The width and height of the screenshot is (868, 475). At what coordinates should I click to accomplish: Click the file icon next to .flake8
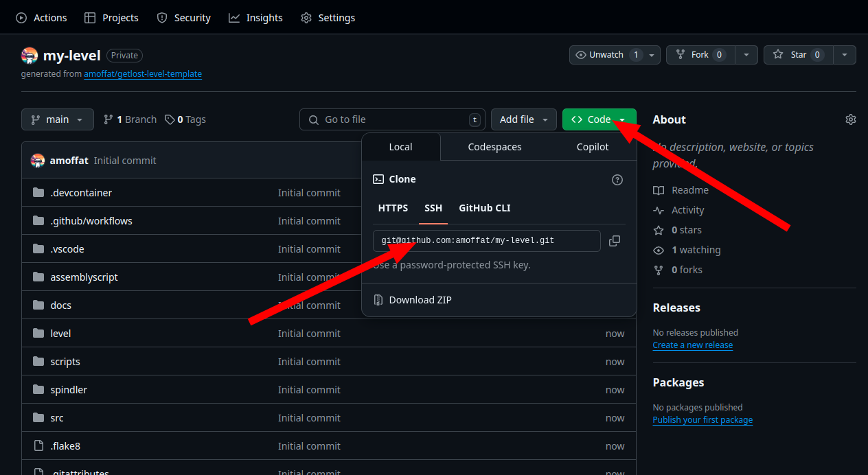[38, 446]
